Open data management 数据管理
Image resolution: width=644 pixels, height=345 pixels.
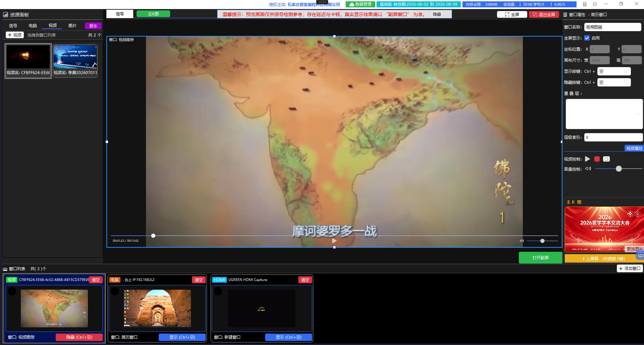pyautogui.click(x=360, y=4)
